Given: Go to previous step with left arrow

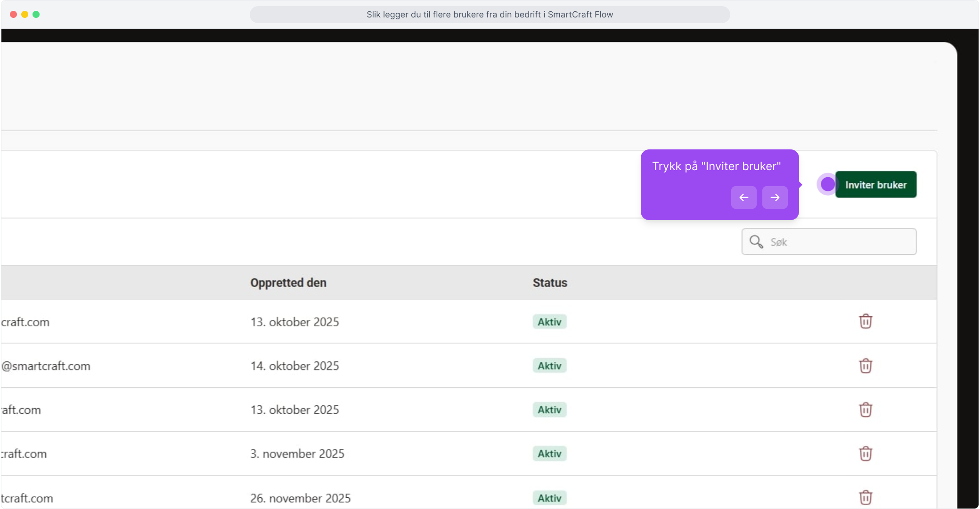Looking at the screenshot, I should (743, 197).
